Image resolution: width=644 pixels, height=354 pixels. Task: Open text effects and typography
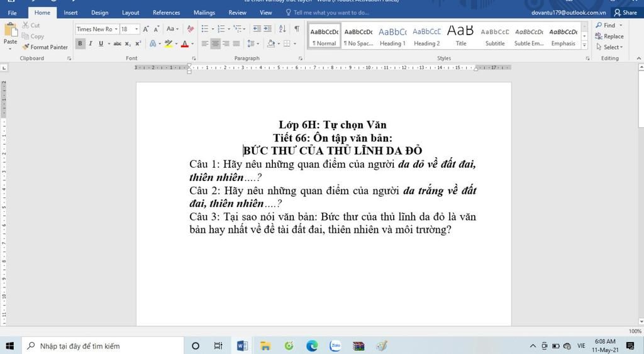click(x=155, y=43)
